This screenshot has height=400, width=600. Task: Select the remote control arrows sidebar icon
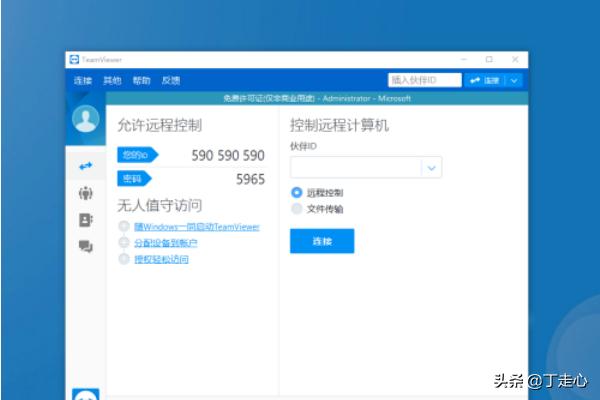coord(86,166)
